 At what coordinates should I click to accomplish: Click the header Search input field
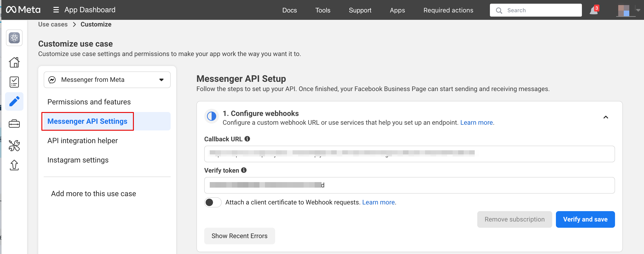pos(540,10)
